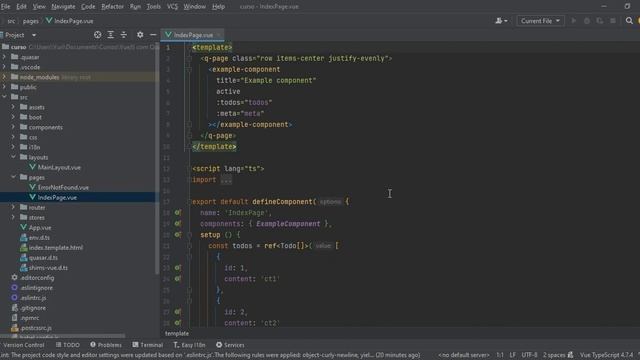Click the gutter icon beside id: 1
The height and width of the screenshot is (360, 640).
pyautogui.click(x=178, y=268)
